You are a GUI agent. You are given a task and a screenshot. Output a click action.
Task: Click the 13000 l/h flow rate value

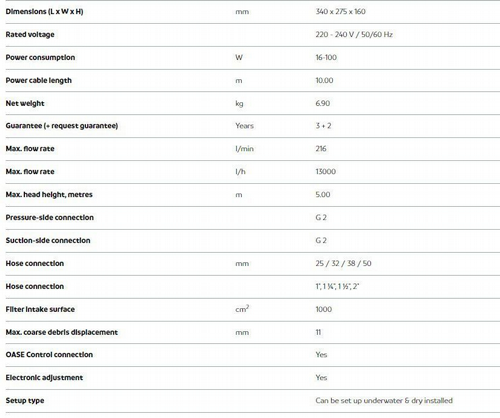326,172
